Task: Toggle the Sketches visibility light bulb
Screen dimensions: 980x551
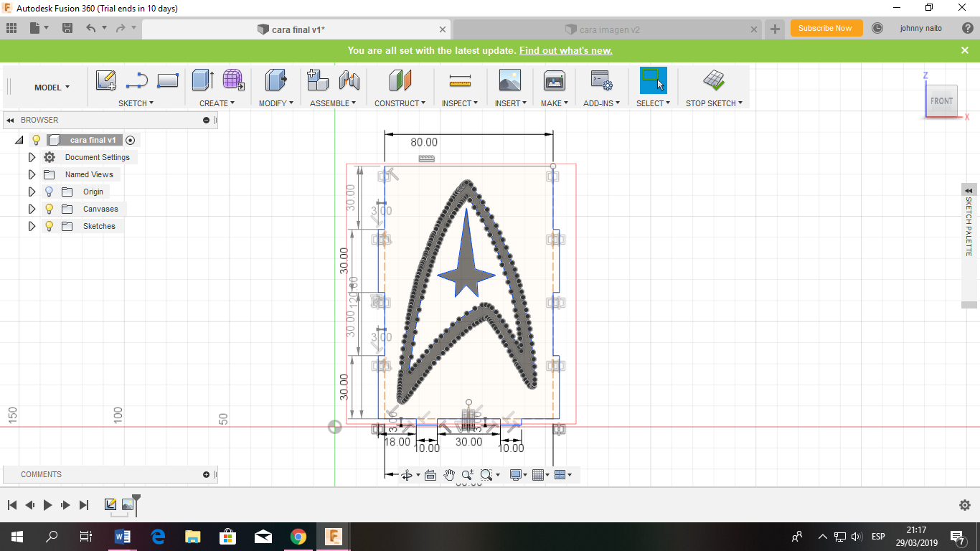Action: 49,226
